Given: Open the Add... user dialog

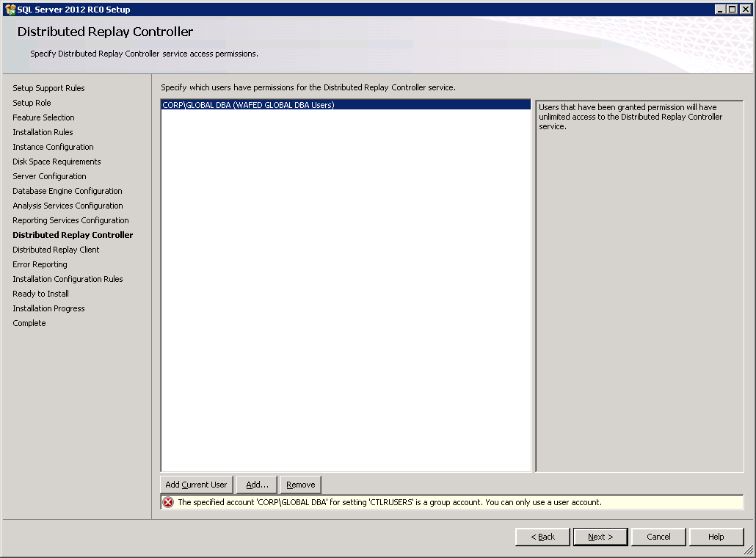Looking at the screenshot, I should [x=257, y=485].
